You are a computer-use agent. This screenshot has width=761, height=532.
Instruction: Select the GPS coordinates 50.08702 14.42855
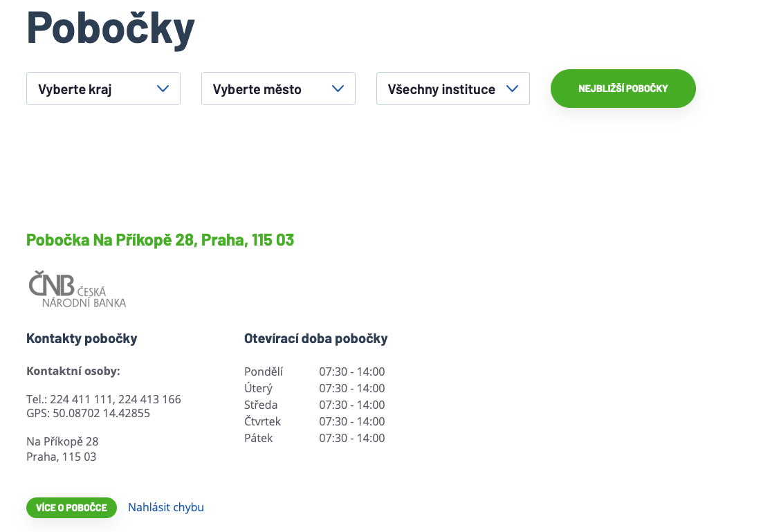101,413
